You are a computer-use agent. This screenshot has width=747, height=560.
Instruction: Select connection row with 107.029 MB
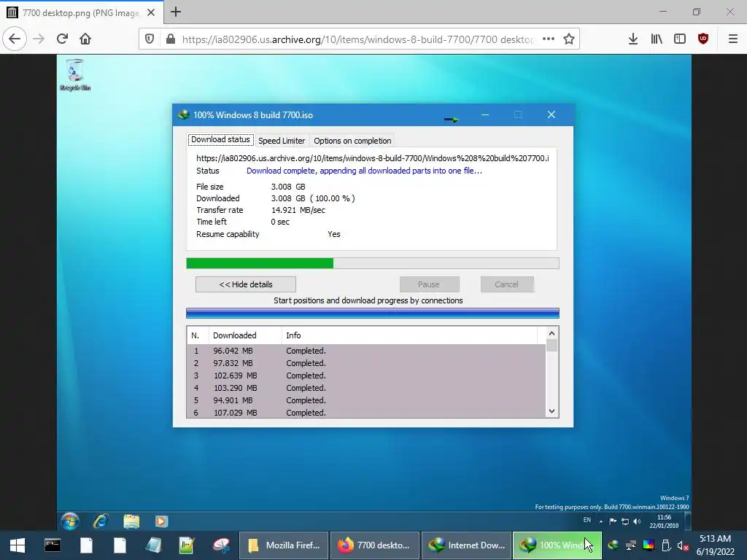coord(366,413)
